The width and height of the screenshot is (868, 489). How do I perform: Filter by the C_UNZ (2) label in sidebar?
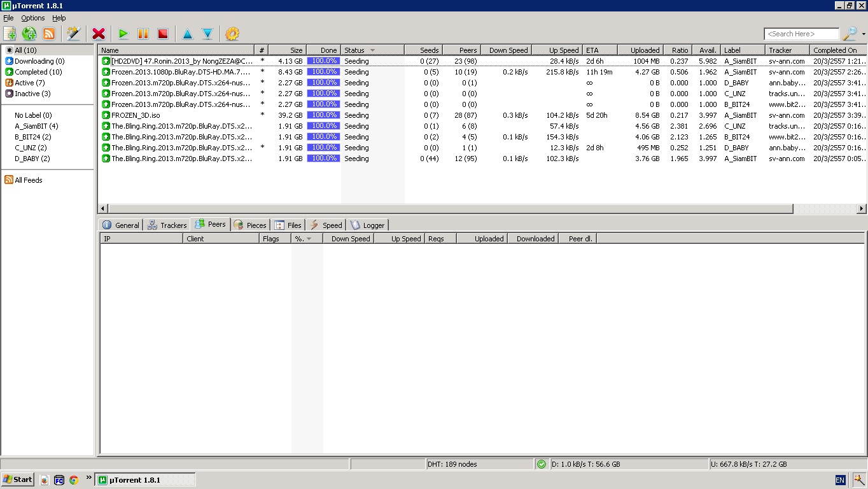[x=31, y=148]
